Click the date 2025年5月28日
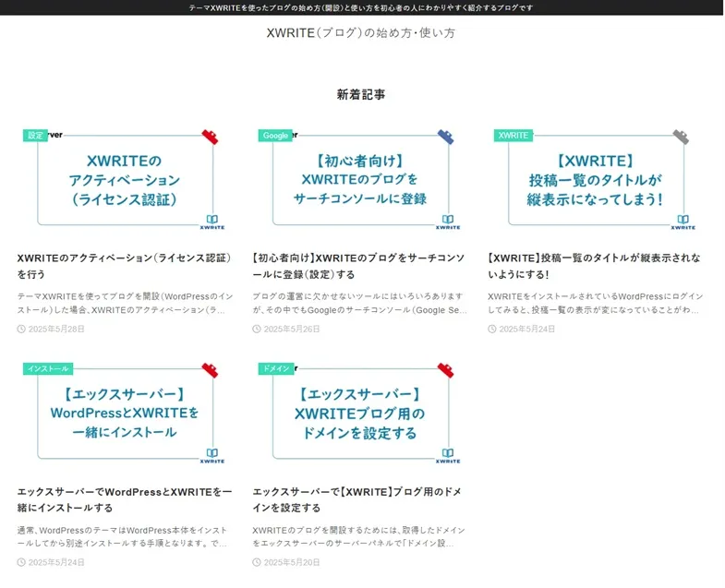The width and height of the screenshot is (725, 588). 56,330
